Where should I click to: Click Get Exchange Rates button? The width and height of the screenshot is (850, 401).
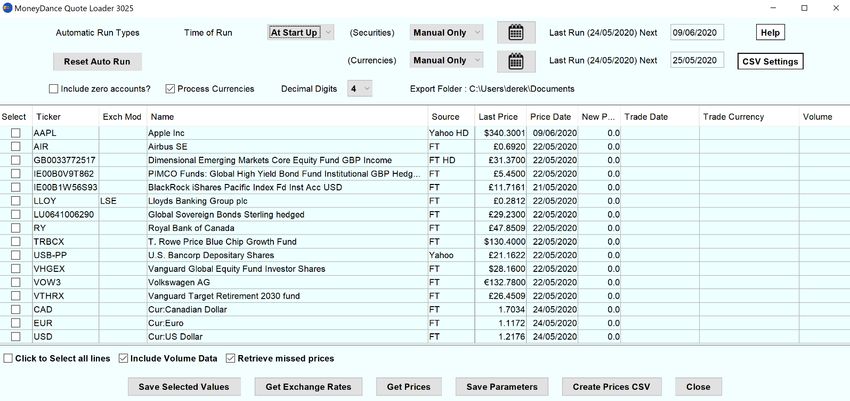[308, 387]
